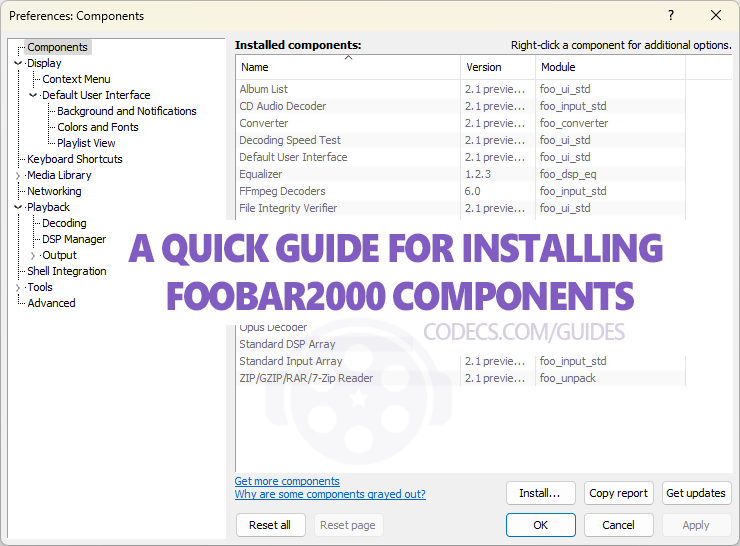Select the Converter component row
Image resolution: width=740 pixels, height=546 pixels.
click(x=460, y=123)
